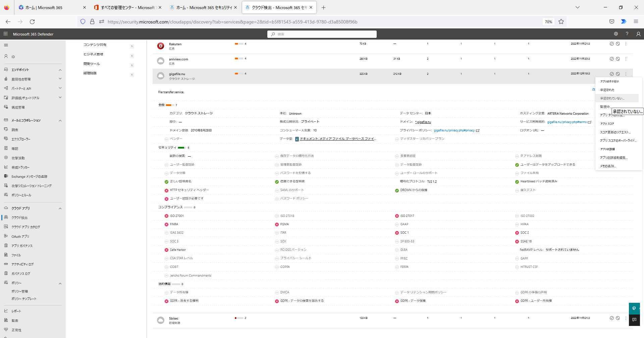Open the document data types link

[x=338, y=139]
